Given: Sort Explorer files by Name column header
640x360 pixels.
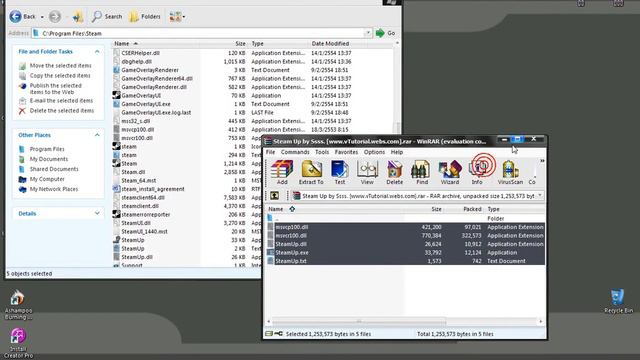Looking at the screenshot, I should (x=155, y=43).
